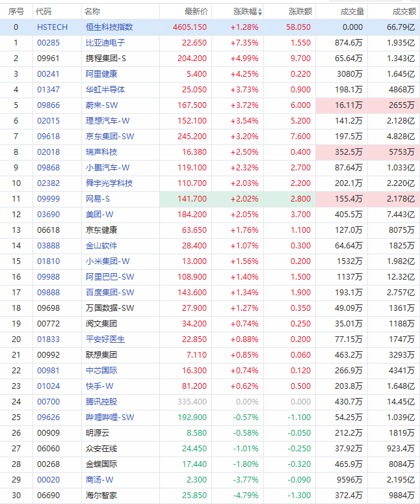Open the 京东集团-SW stock link
The width and height of the screenshot is (420, 504).
[110, 137]
